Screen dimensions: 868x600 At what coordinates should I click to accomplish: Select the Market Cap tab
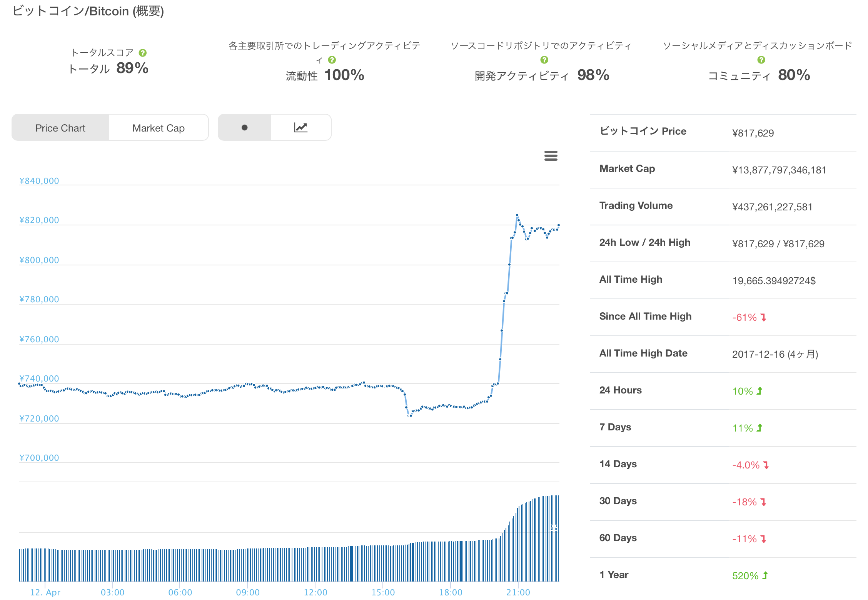159,128
